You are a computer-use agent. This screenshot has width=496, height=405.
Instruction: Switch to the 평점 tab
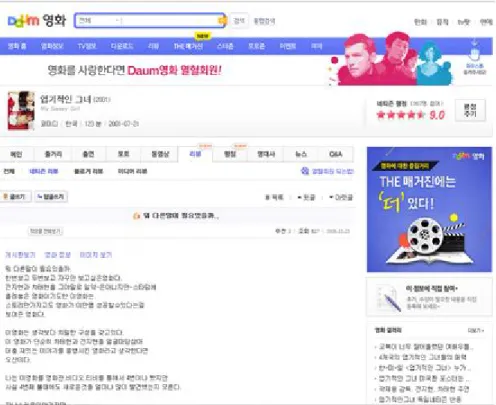coord(230,154)
